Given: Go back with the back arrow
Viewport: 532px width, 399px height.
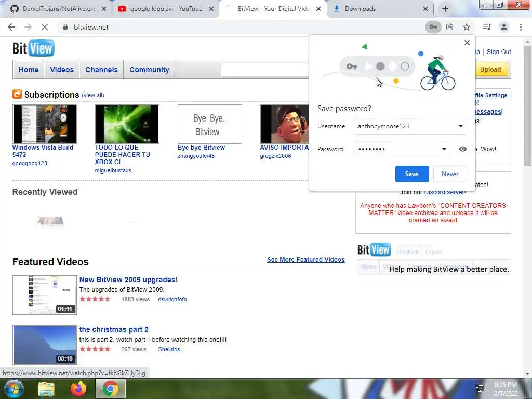Looking at the screenshot, I should click(x=11, y=27).
